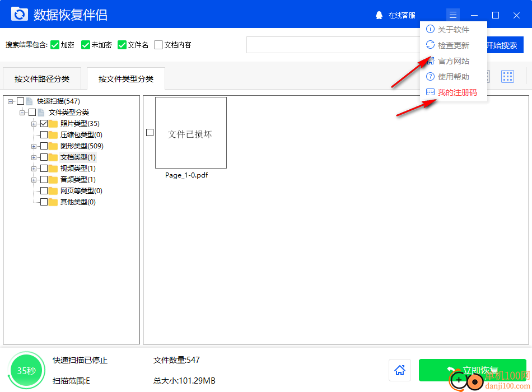The image size is (532, 392).
Task: Open the 文件已损坏 thumbnail preview
Action: [x=190, y=132]
